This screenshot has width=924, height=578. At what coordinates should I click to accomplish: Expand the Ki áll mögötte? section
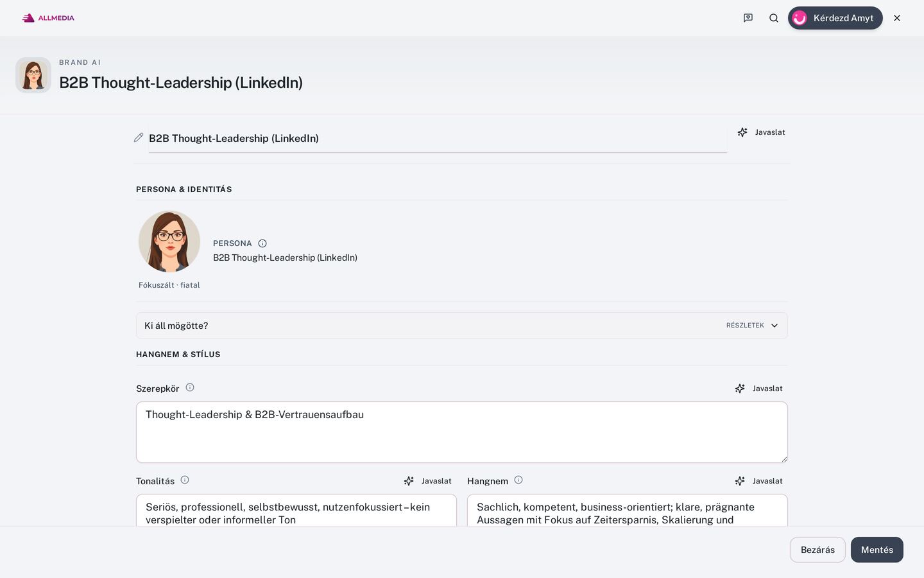pos(462,326)
